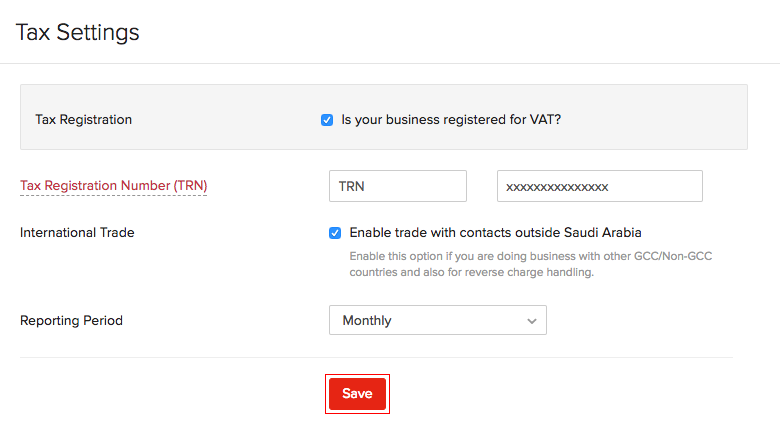780x434 pixels.
Task: Click the masked registration number field
Action: tap(599, 186)
